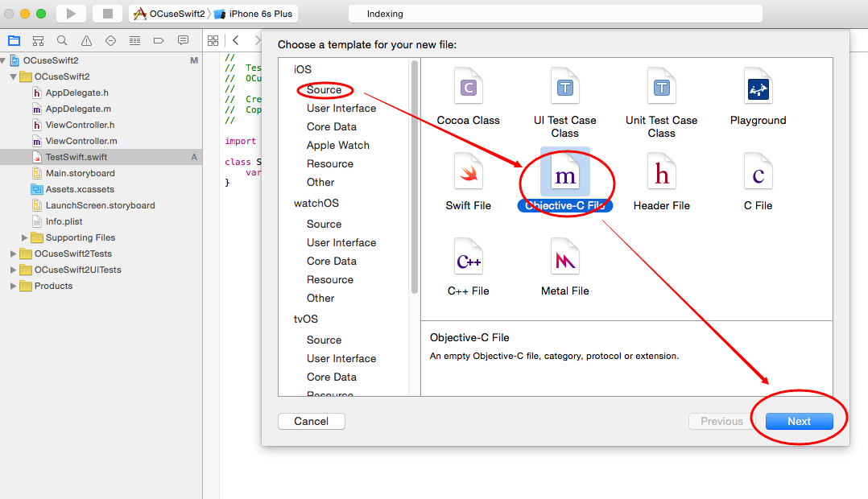Select Apple Watch under iOS

click(337, 145)
